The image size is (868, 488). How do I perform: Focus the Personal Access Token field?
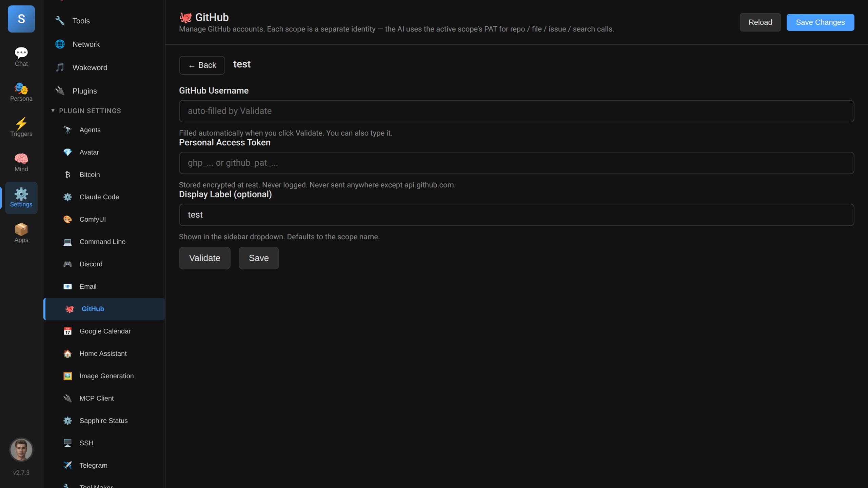click(x=516, y=163)
